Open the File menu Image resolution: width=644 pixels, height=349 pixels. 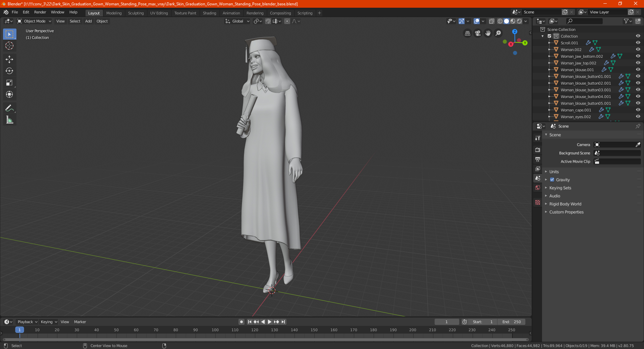point(15,12)
